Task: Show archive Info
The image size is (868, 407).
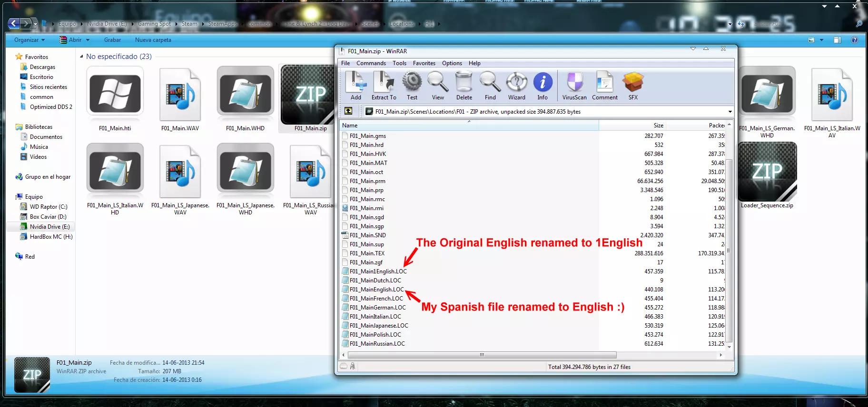Action: click(x=542, y=86)
